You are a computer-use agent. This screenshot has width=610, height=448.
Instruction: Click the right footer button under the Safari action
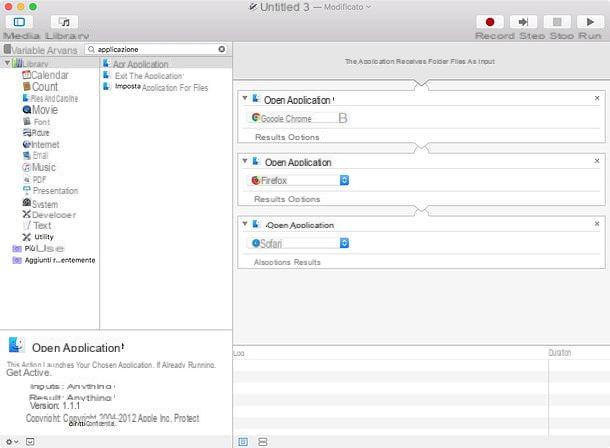tap(307, 262)
